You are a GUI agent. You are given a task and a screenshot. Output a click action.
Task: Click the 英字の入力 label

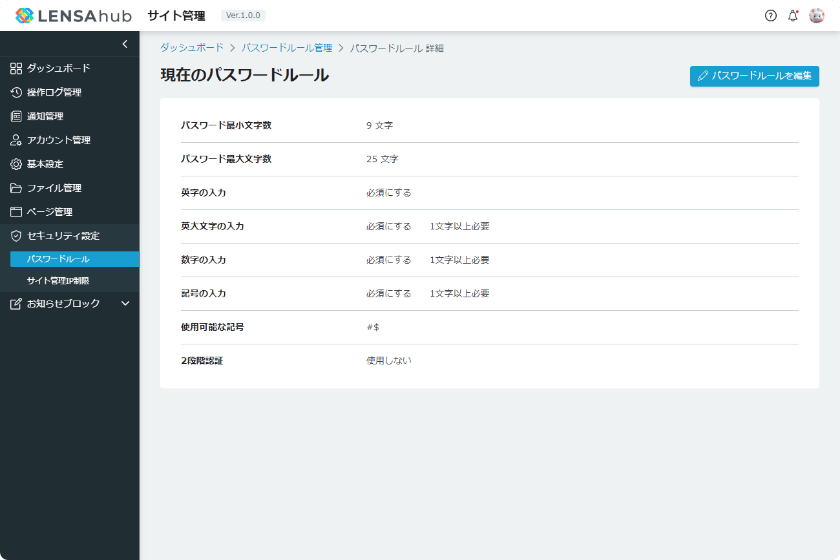coord(204,193)
